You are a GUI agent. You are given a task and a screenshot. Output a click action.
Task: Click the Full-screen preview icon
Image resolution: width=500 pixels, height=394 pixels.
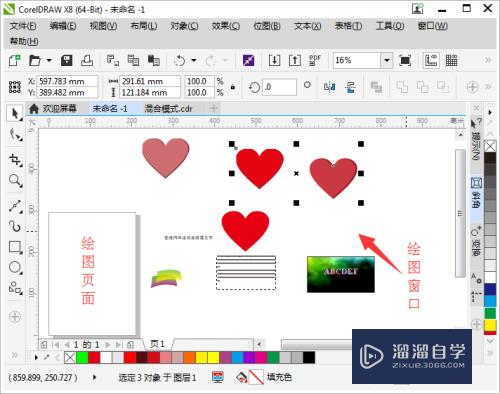[405, 60]
